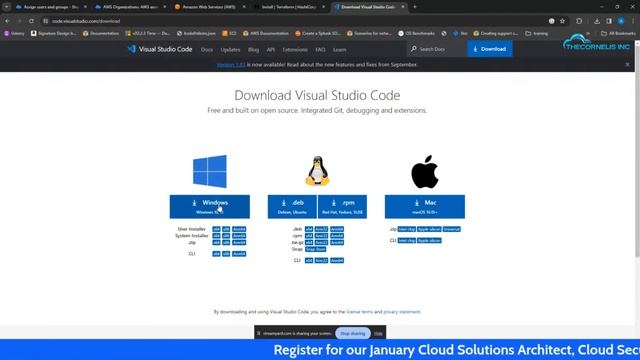The width and height of the screenshot is (640, 360).
Task: Open the All Bookmarks folder
Action: coord(618,33)
